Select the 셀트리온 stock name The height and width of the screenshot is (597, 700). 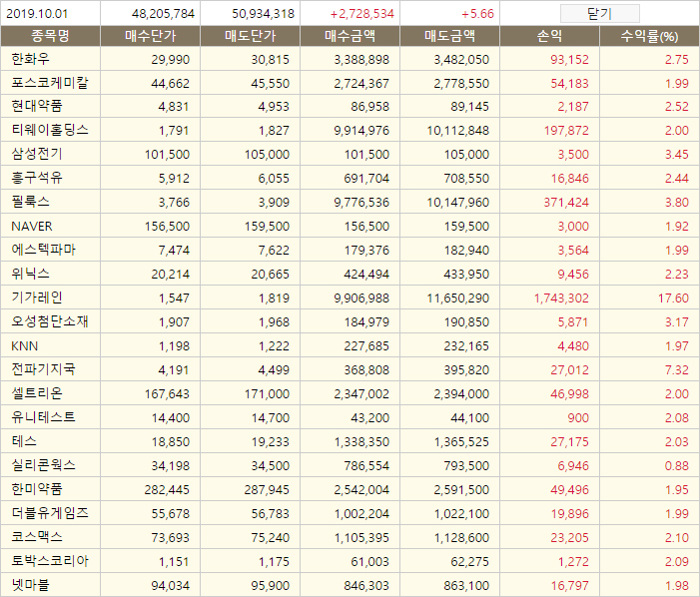point(37,393)
